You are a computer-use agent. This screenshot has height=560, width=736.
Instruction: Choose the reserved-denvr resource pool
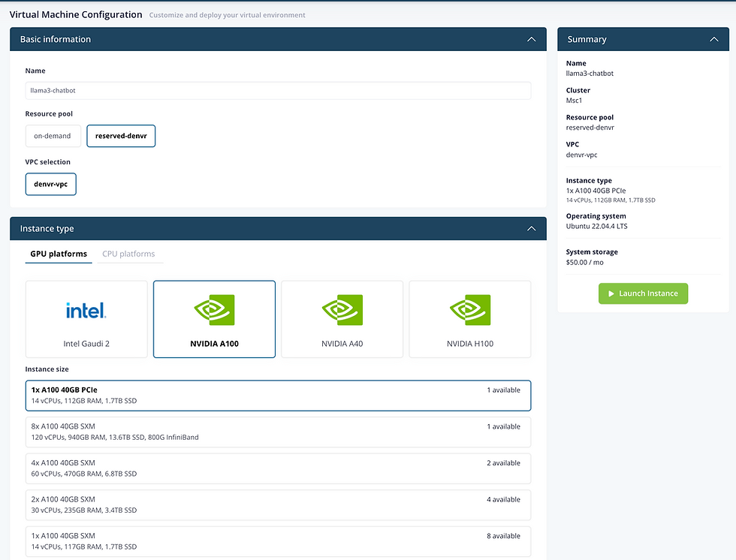[121, 136]
